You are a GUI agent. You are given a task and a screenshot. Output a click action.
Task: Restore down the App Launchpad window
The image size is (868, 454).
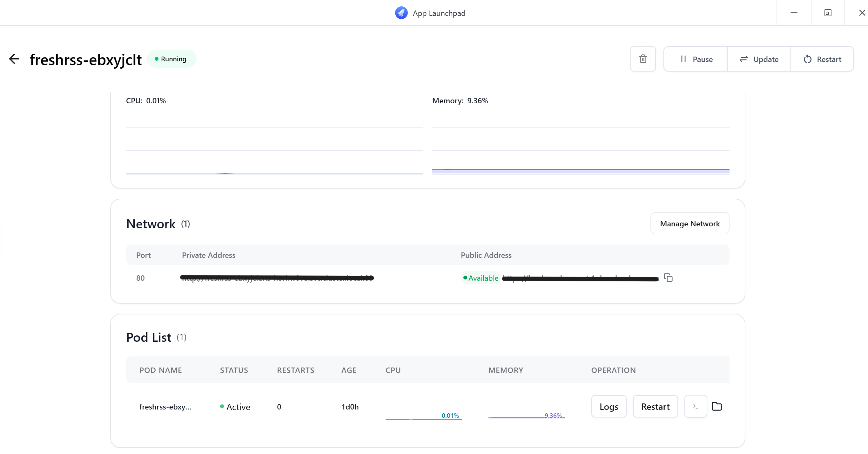point(828,12)
